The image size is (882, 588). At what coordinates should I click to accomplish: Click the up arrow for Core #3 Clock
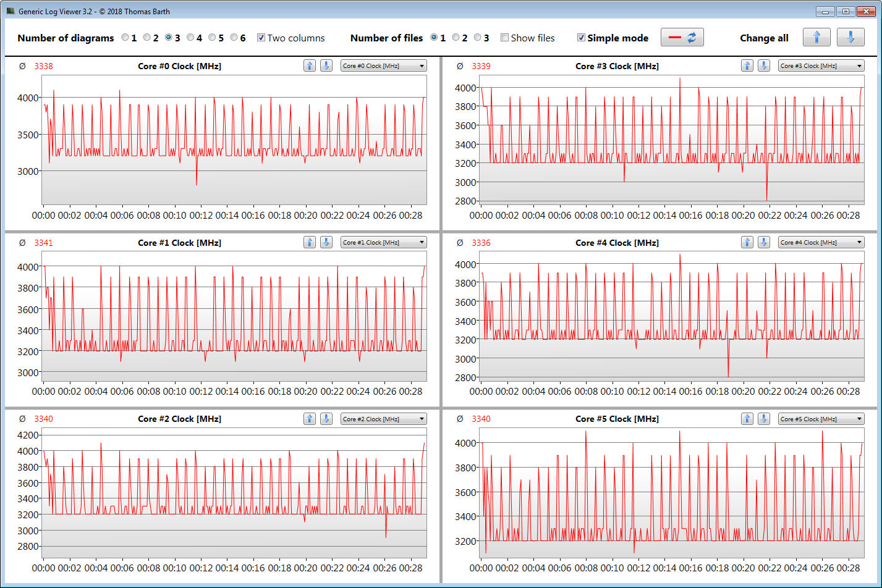tap(747, 66)
